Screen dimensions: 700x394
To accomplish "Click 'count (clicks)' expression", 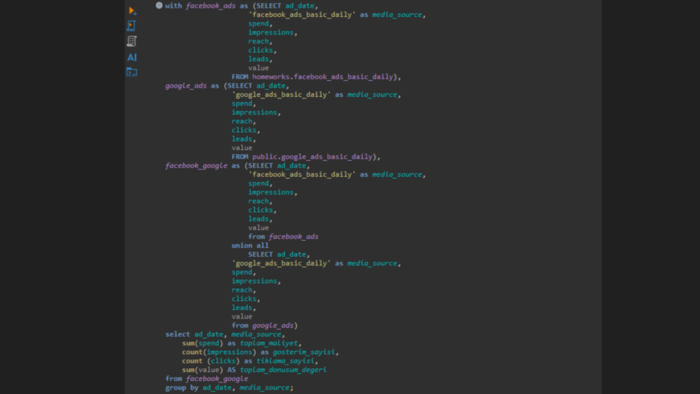I will coord(211,361).
